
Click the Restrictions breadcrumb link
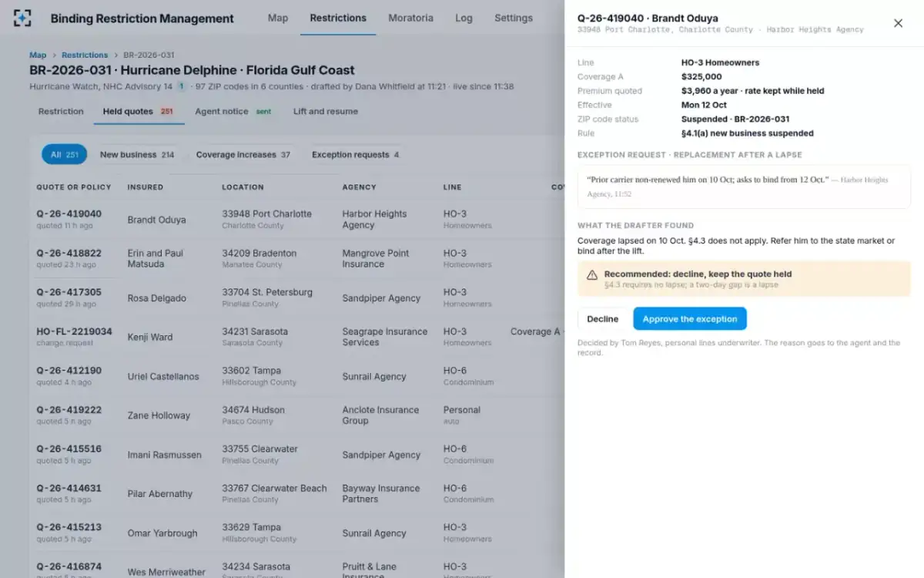[85, 55]
